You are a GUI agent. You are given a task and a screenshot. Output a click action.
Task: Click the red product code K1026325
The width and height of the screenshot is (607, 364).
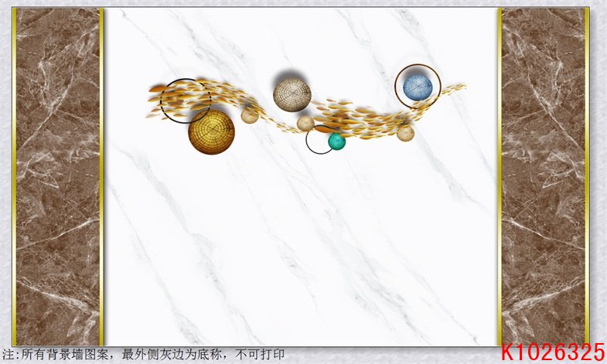point(553,352)
